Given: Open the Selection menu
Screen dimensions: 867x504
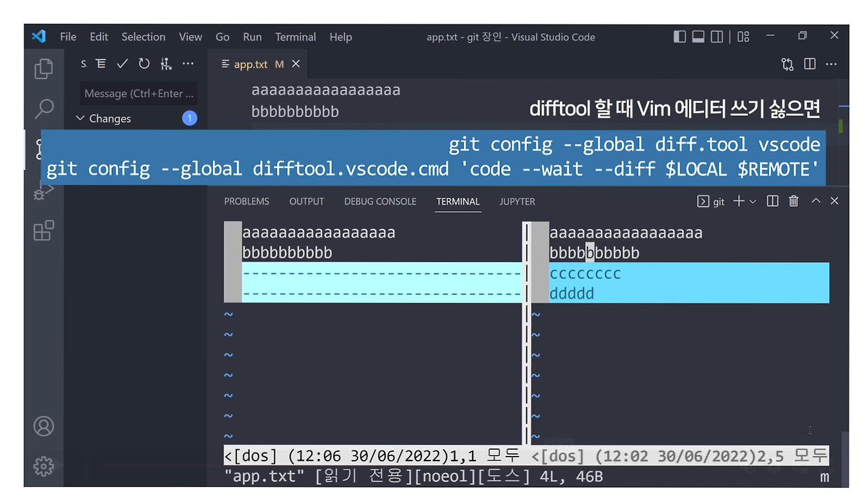Looking at the screenshot, I should tap(144, 37).
